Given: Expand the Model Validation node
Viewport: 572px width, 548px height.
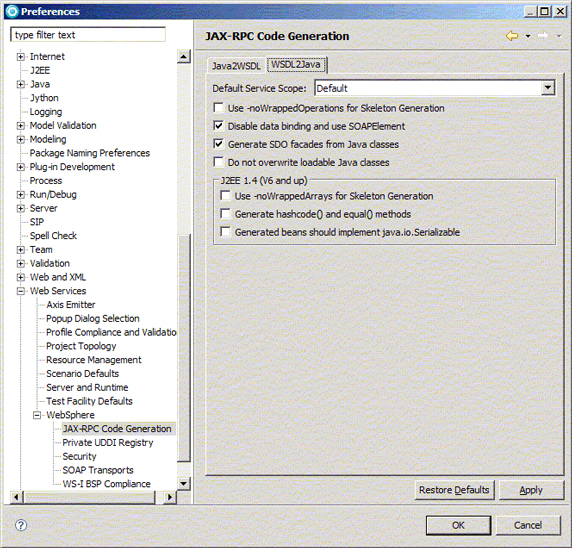Looking at the screenshot, I should (x=21, y=126).
